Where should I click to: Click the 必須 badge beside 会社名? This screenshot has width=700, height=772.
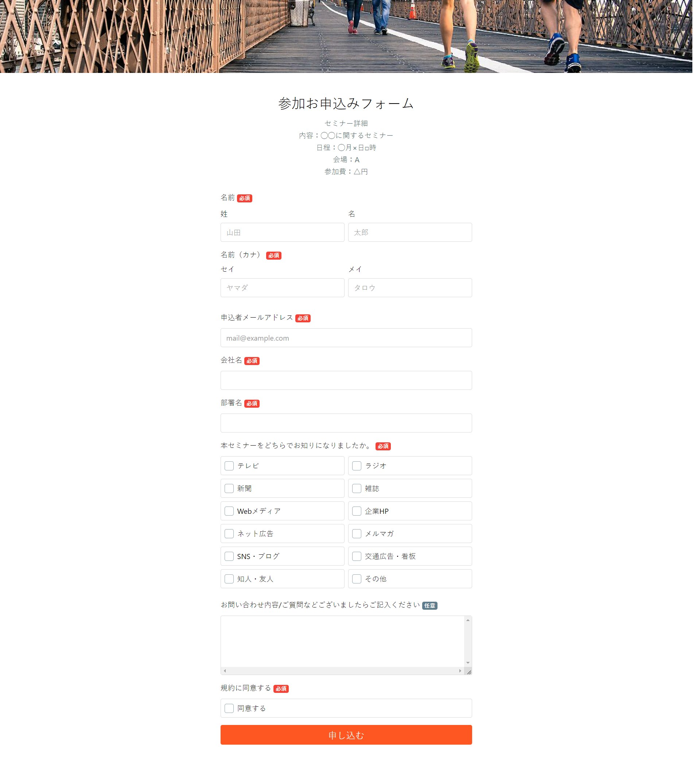tap(252, 361)
